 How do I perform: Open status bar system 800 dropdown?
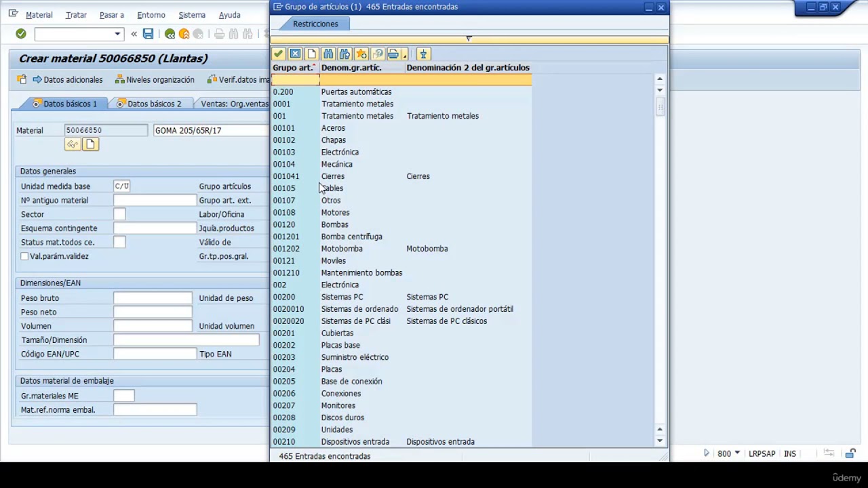coord(737,453)
